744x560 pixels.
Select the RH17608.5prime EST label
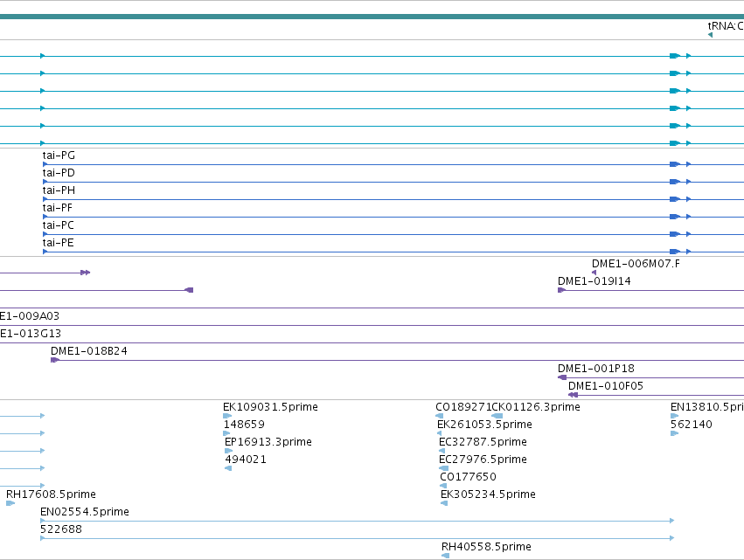51,494
